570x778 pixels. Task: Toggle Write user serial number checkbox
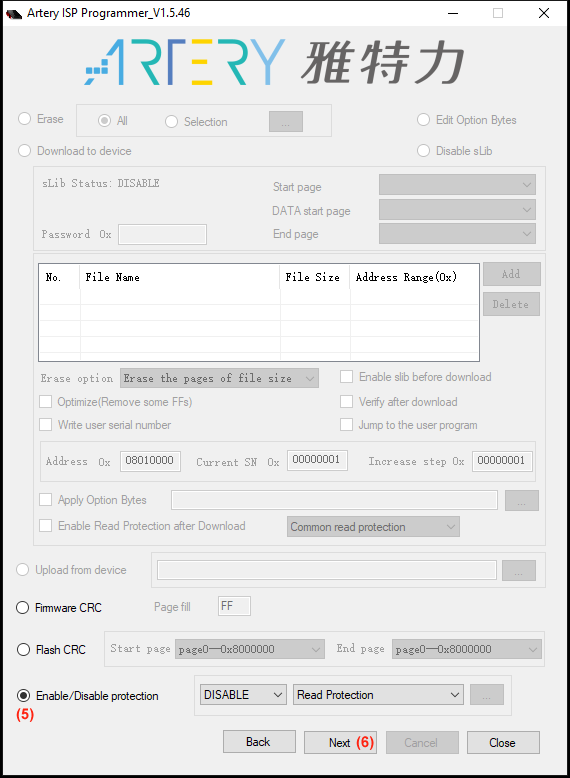pyautogui.click(x=46, y=425)
